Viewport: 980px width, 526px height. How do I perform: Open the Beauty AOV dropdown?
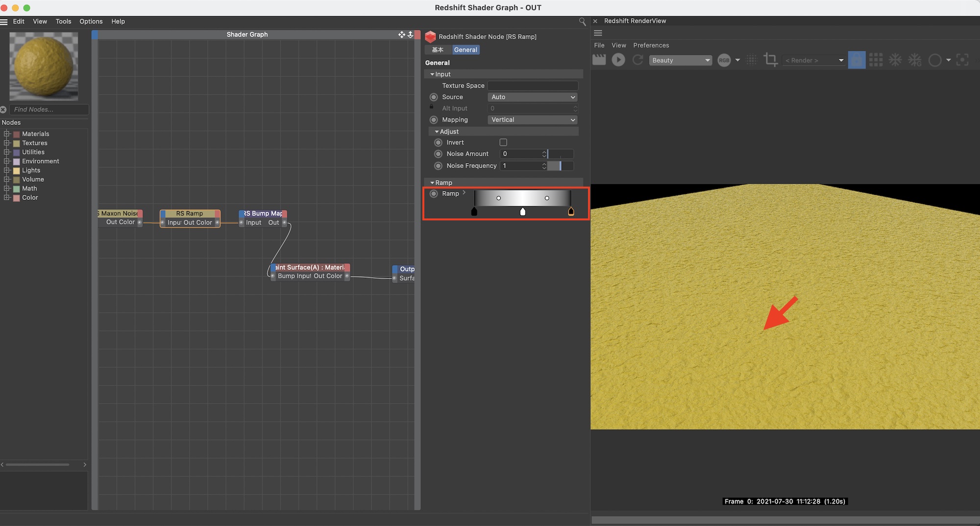point(681,60)
